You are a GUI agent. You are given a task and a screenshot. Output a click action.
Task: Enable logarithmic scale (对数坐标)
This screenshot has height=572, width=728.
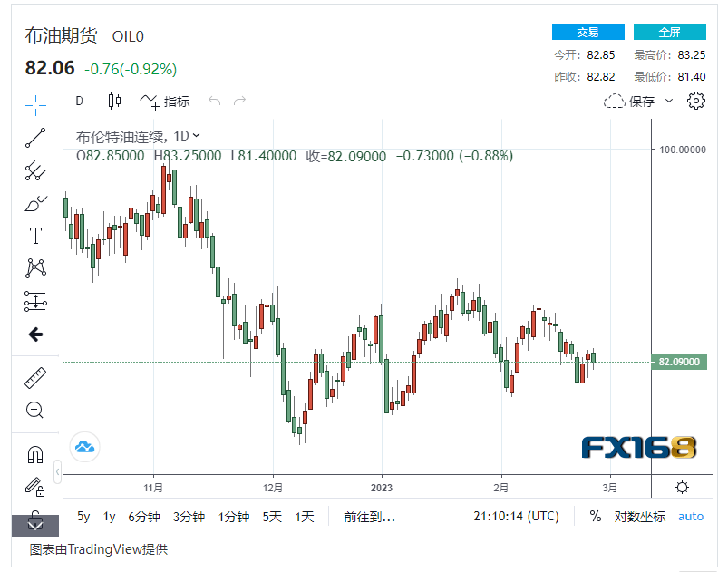point(639,516)
